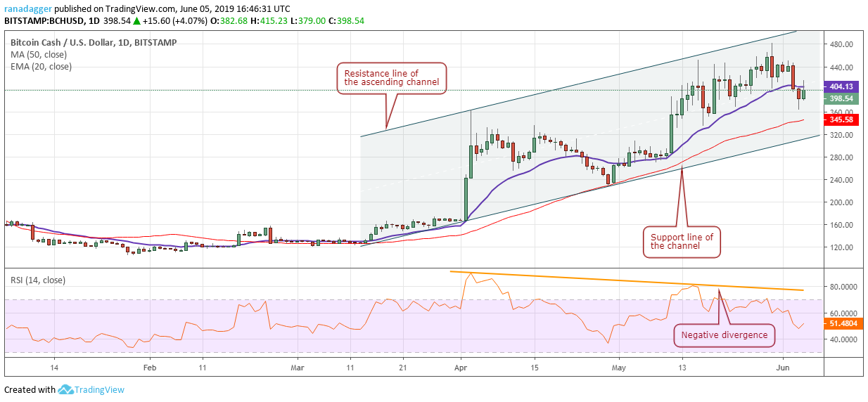Viewport: 868px width, 402px height.
Task: Click the red 51.4804 RSI value tag
Action: 843,323
